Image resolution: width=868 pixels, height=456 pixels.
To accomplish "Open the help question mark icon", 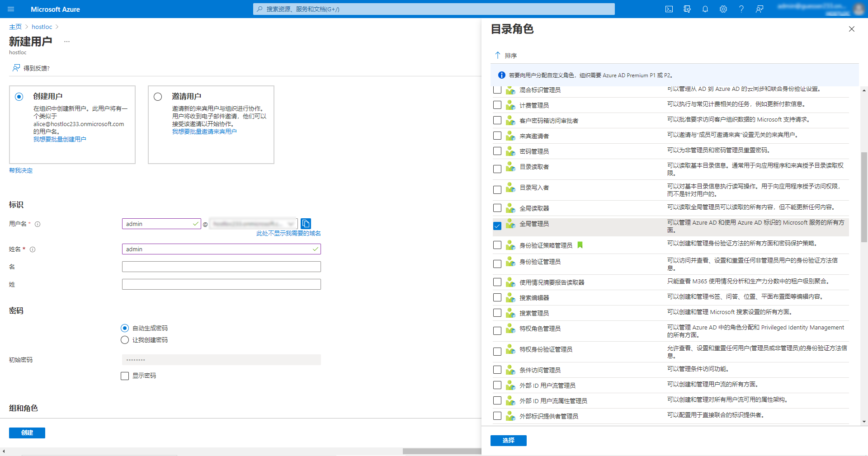I will [x=741, y=9].
